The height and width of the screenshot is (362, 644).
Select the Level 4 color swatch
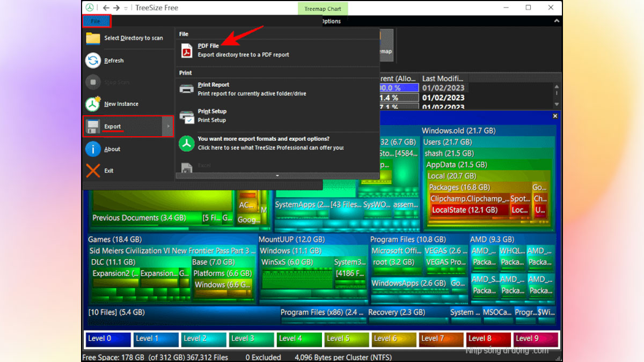click(299, 339)
